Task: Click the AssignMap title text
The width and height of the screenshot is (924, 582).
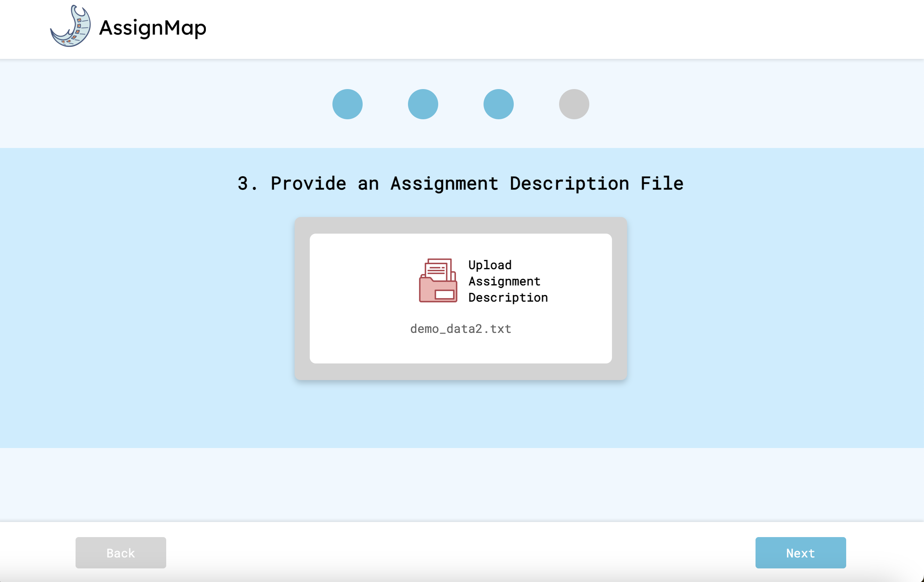Action: (153, 28)
